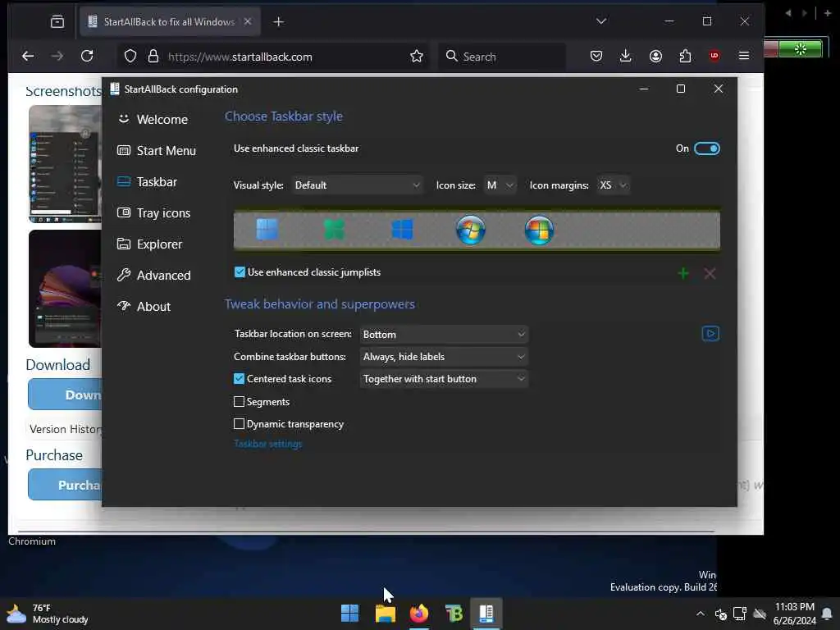The width and height of the screenshot is (840, 630).
Task: Open the Explorer section
Action: 149,244
